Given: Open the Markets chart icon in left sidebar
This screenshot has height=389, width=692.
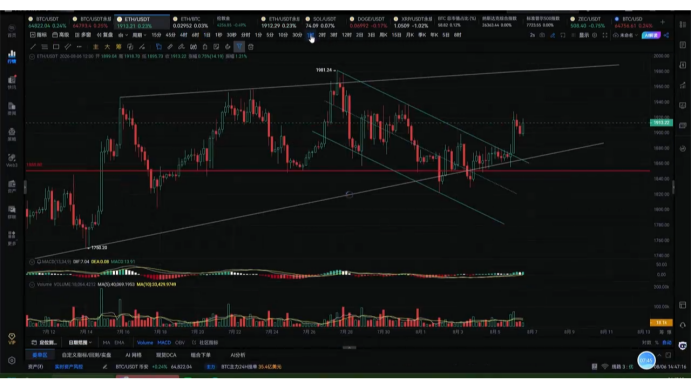Looking at the screenshot, I should 12,56.
